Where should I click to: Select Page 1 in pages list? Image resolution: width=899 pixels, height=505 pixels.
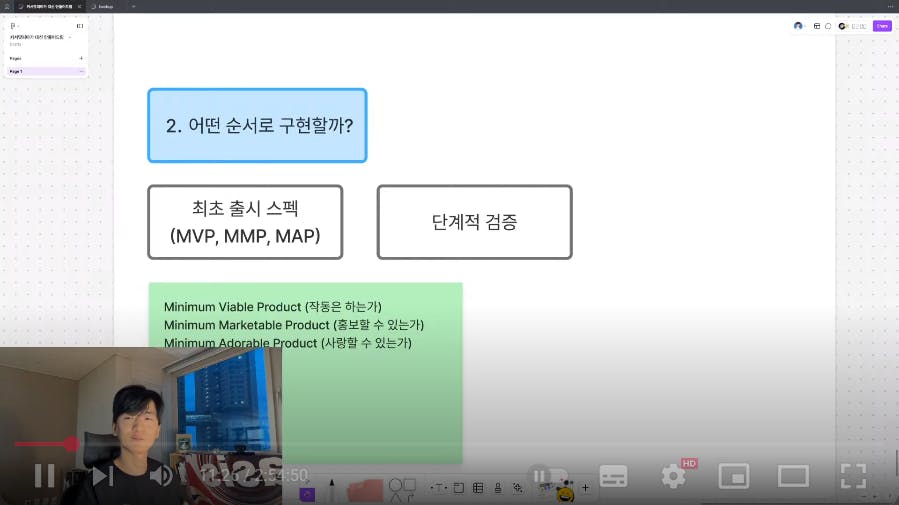(46, 72)
